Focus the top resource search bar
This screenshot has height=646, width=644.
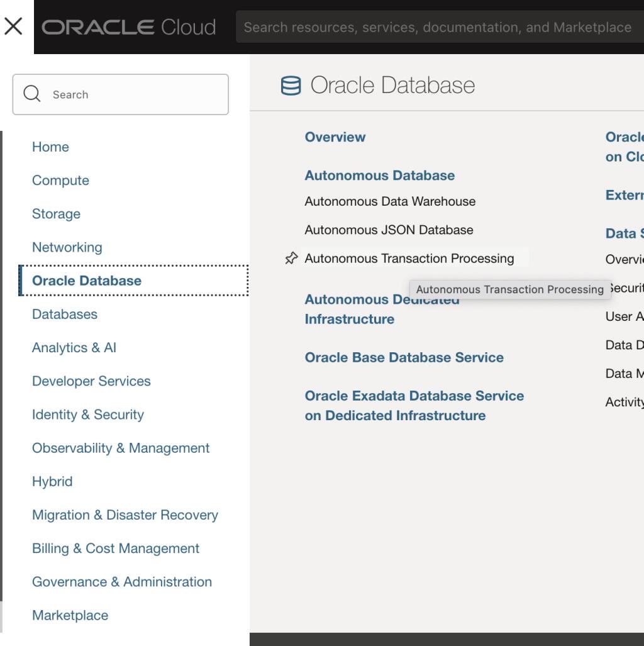tap(437, 27)
